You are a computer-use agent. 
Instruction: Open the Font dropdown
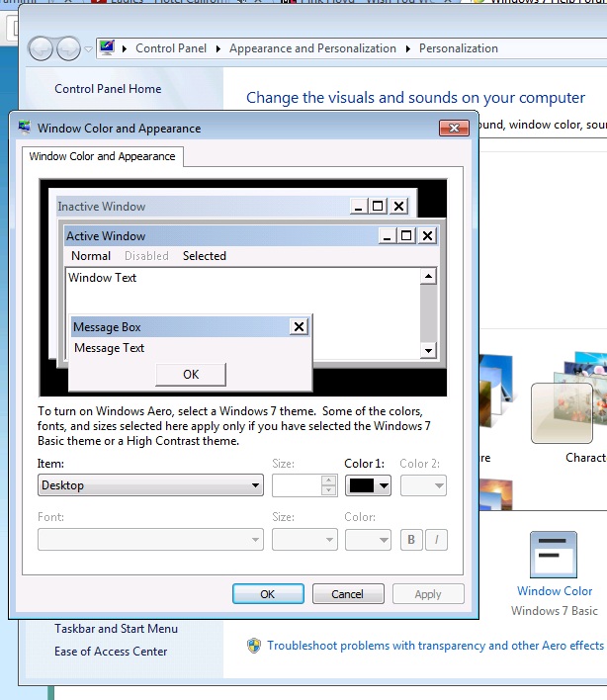(150, 540)
